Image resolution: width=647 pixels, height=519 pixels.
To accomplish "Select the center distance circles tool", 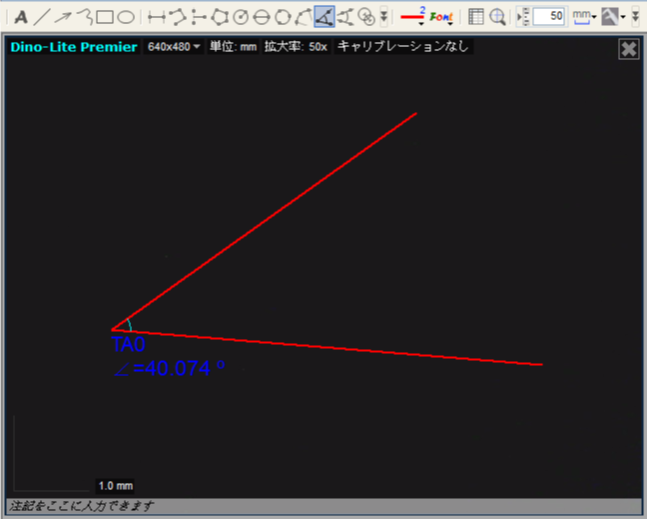I will tap(366, 17).
